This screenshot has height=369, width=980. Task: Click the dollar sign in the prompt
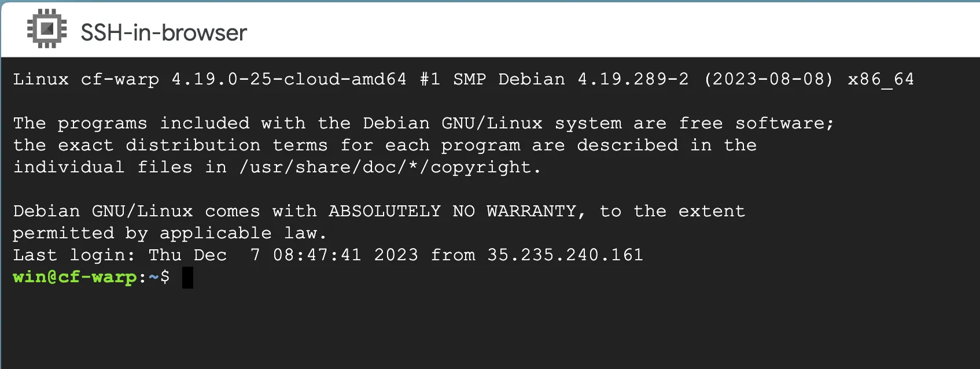point(165,277)
